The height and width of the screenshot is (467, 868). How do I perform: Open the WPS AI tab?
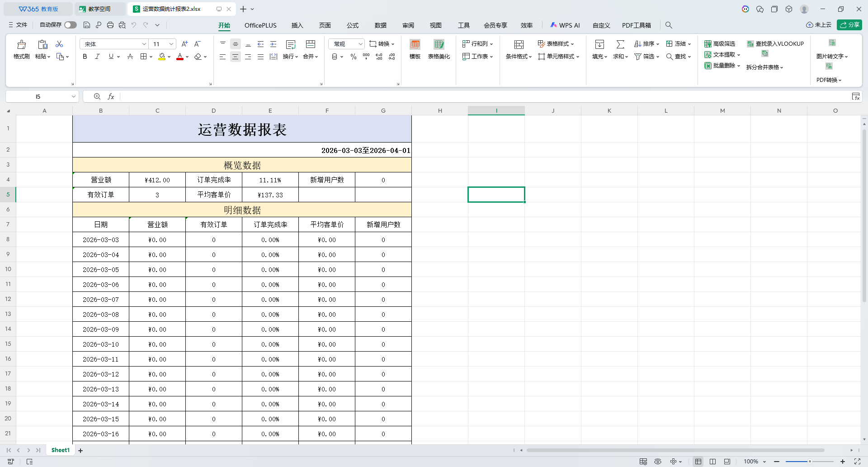tap(565, 25)
